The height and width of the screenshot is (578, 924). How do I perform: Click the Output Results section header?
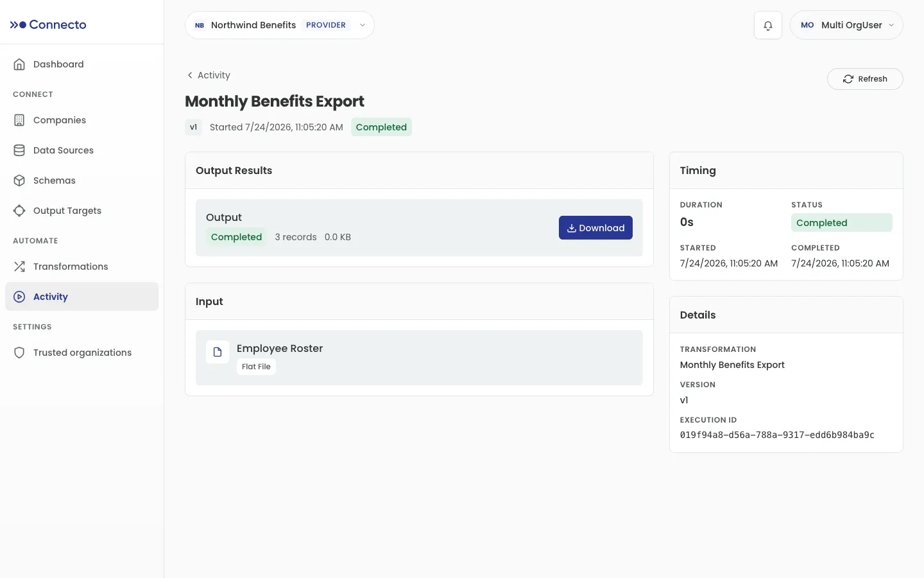tap(234, 171)
